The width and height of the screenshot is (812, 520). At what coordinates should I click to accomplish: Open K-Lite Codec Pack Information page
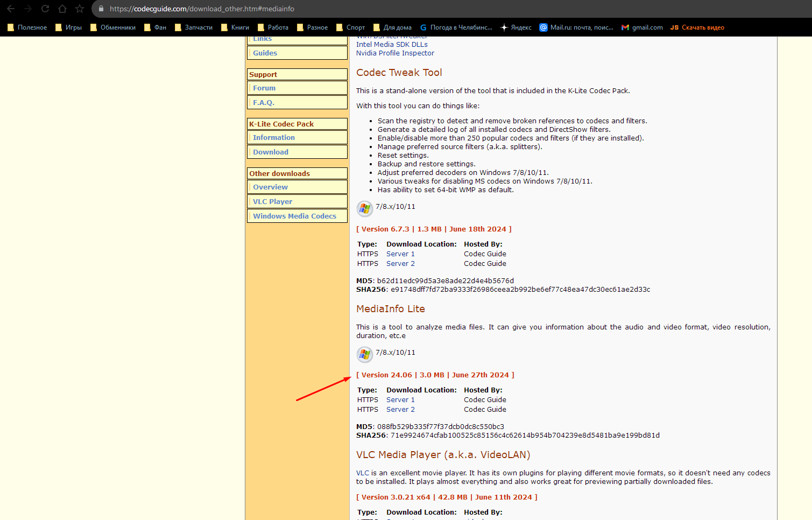(x=274, y=137)
